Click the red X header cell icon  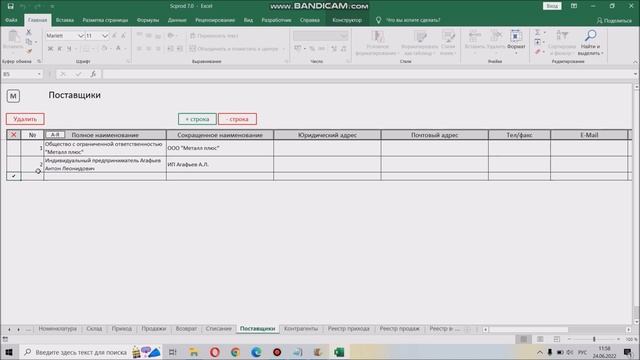pos(13,135)
